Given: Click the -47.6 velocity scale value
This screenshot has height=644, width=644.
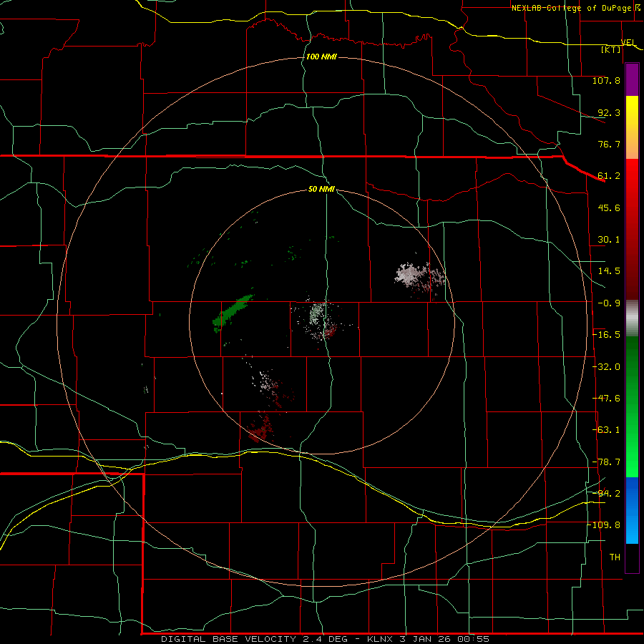Looking at the screenshot, I should pos(606,399).
